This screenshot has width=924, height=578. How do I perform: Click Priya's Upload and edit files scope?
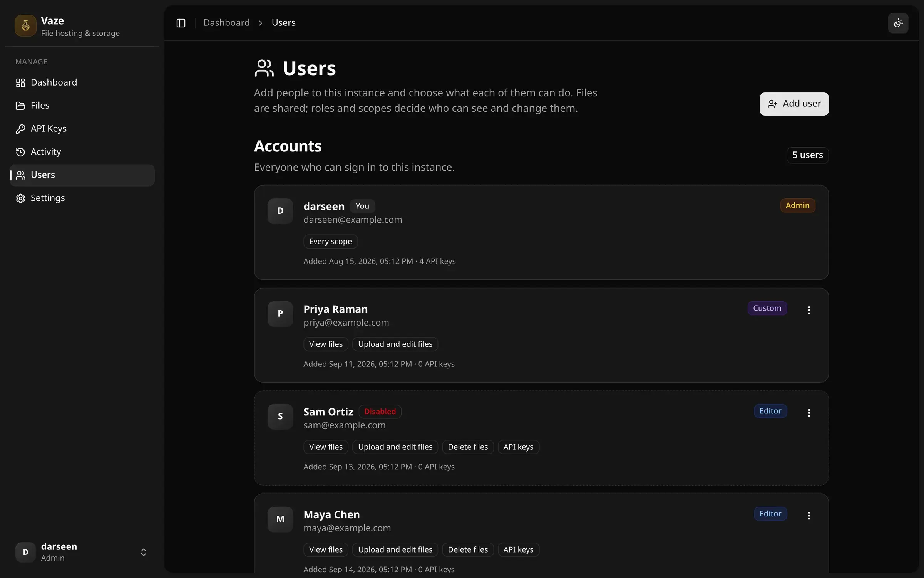point(395,344)
